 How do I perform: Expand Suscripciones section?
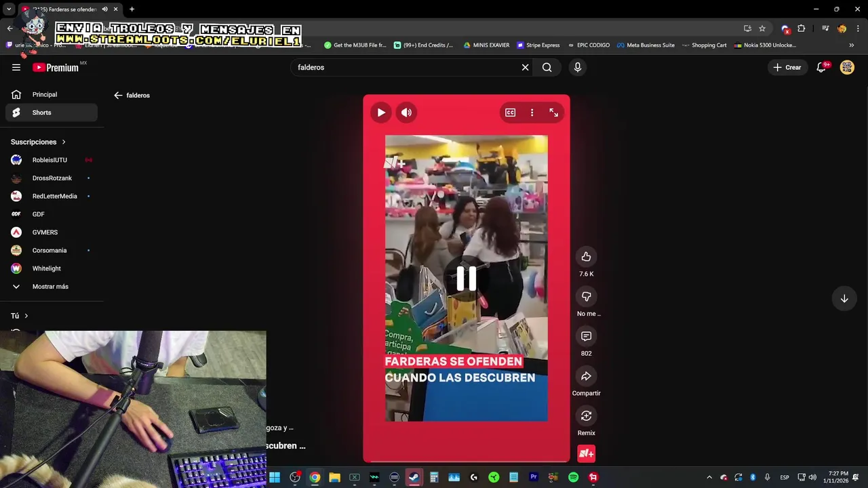38,142
